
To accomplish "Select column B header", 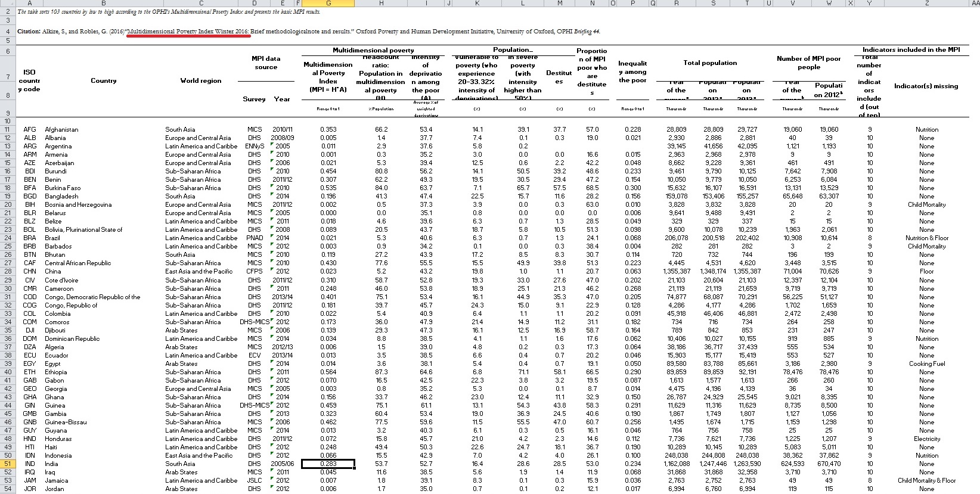I will point(103,3).
